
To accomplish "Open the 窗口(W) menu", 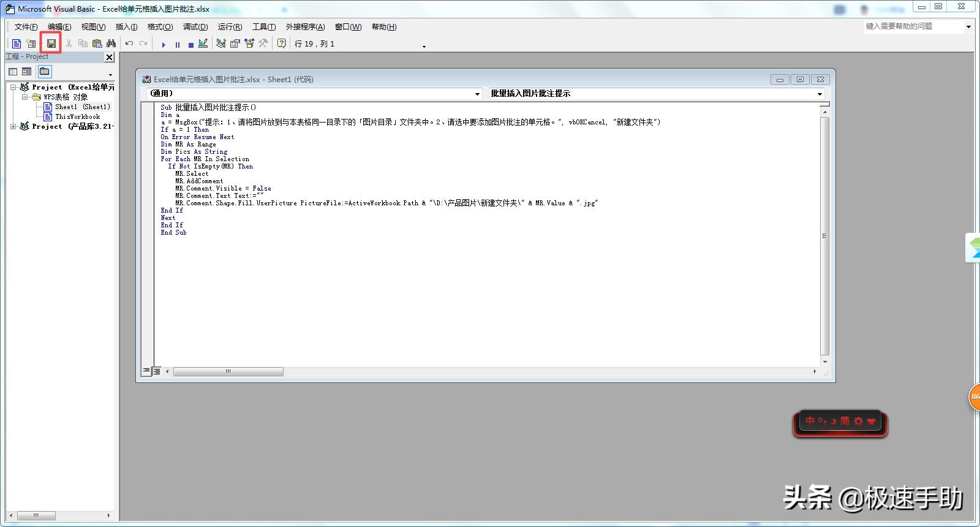I will [x=348, y=27].
